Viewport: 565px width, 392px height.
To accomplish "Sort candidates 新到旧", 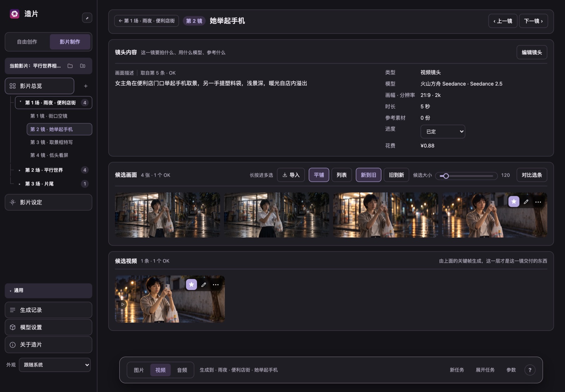I will click(368, 175).
